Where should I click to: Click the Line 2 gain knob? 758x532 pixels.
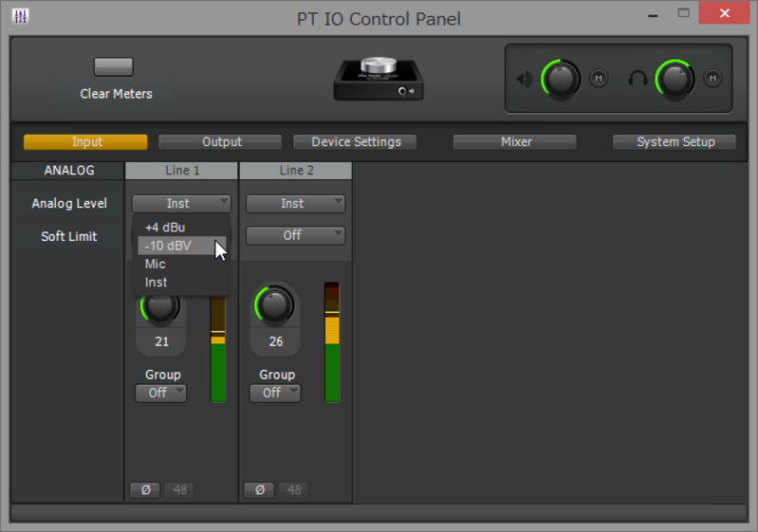(x=274, y=306)
